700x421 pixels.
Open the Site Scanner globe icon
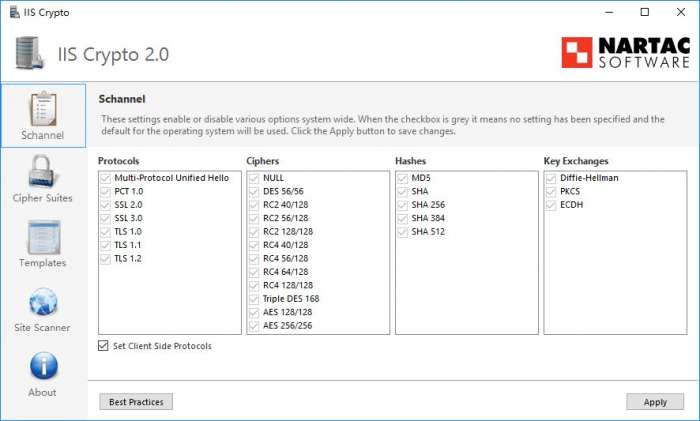click(x=43, y=302)
